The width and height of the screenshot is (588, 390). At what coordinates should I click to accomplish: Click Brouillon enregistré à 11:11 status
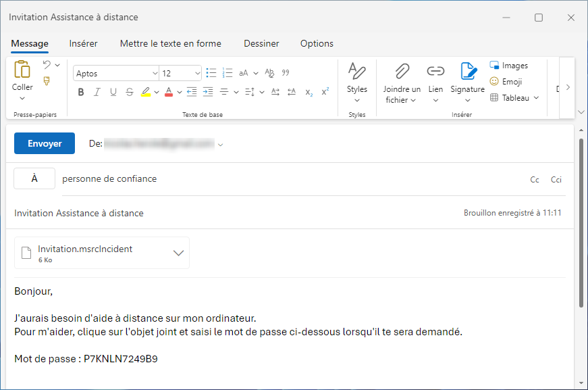click(x=512, y=213)
